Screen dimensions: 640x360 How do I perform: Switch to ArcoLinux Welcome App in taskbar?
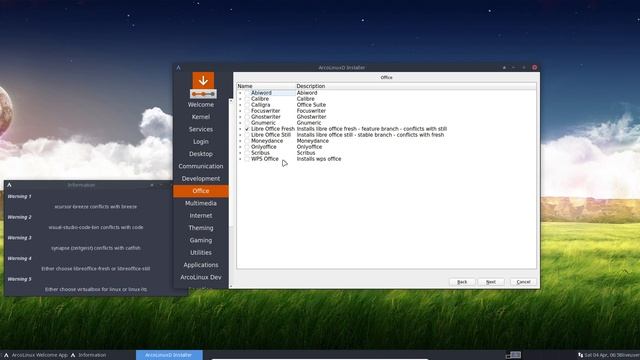click(36, 355)
